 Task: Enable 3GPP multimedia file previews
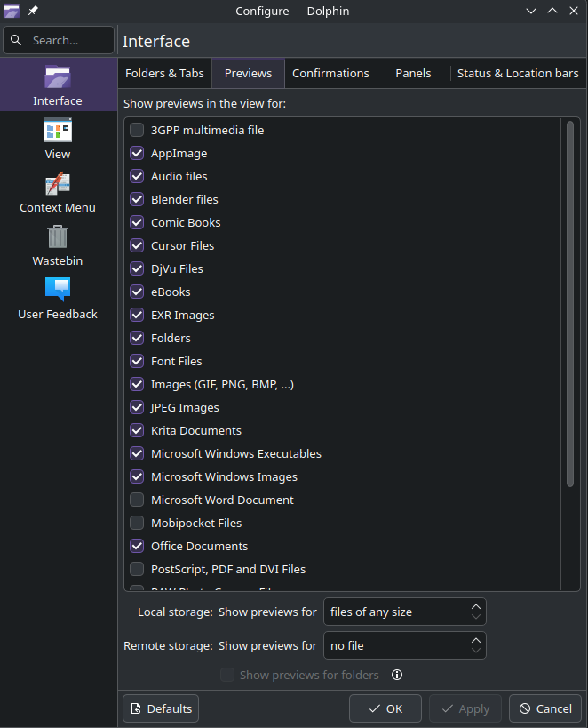click(x=137, y=130)
